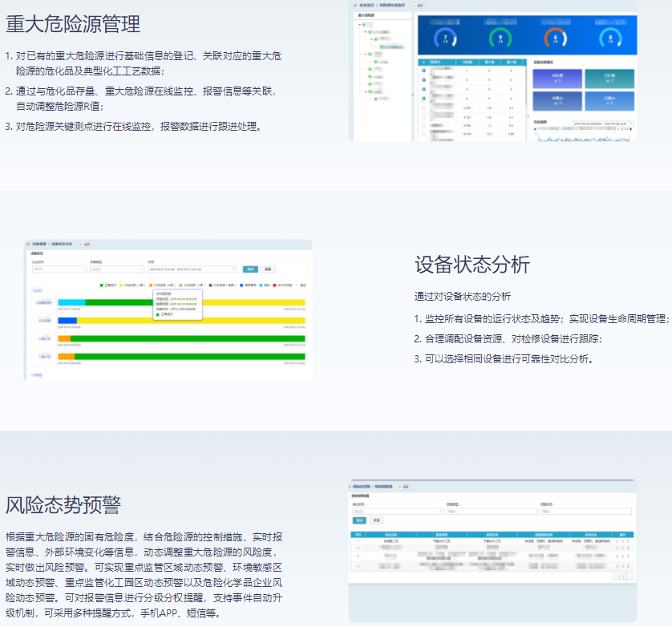
Task: Open the dark blue 待督办 alarm card
Action: [x=557, y=101]
